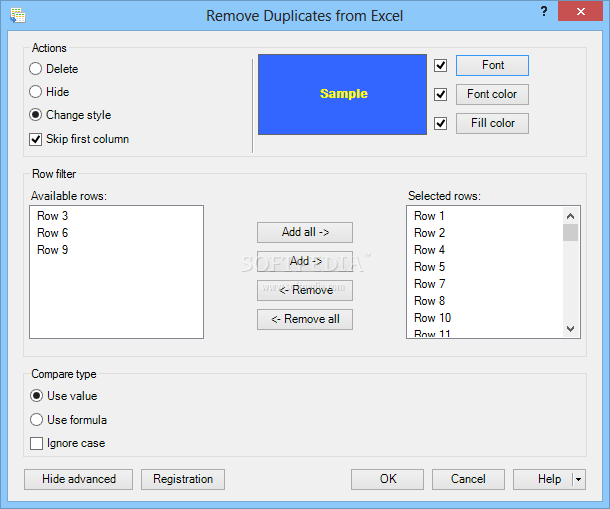610x509 pixels.
Task: Select Row 3 in Available rows
Action: pos(116,216)
